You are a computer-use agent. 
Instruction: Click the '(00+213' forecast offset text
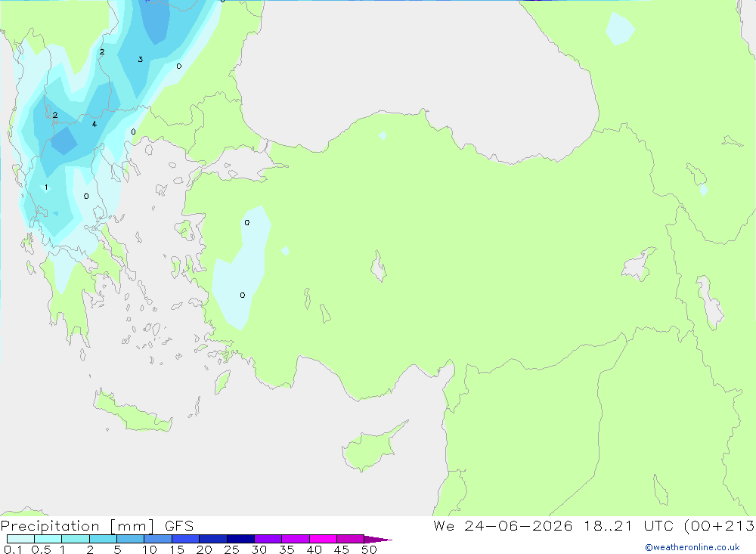[720, 525]
